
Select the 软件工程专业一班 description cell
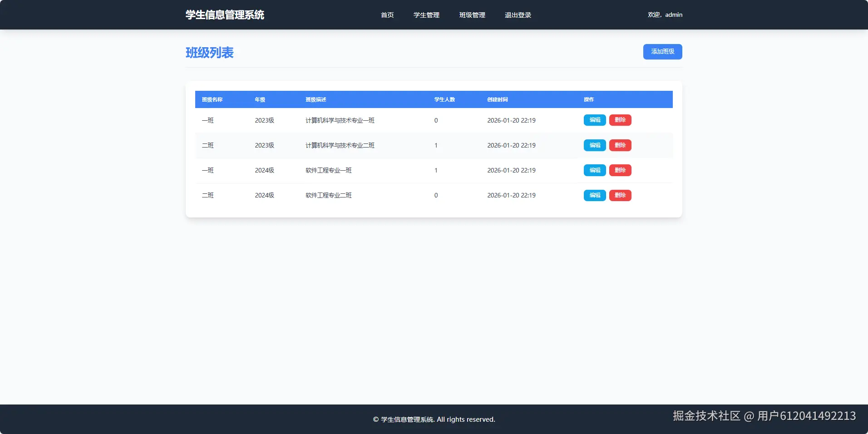[x=329, y=170]
